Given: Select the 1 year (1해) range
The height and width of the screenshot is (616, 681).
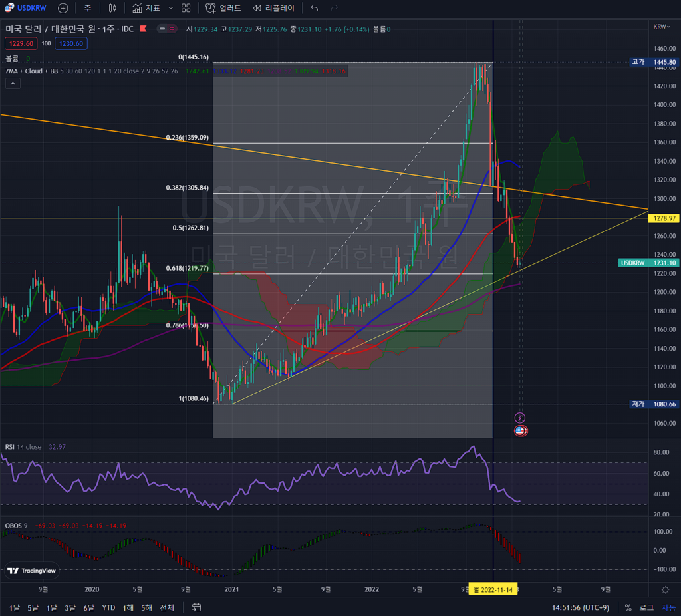Looking at the screenshot, I should coord(128,607).
